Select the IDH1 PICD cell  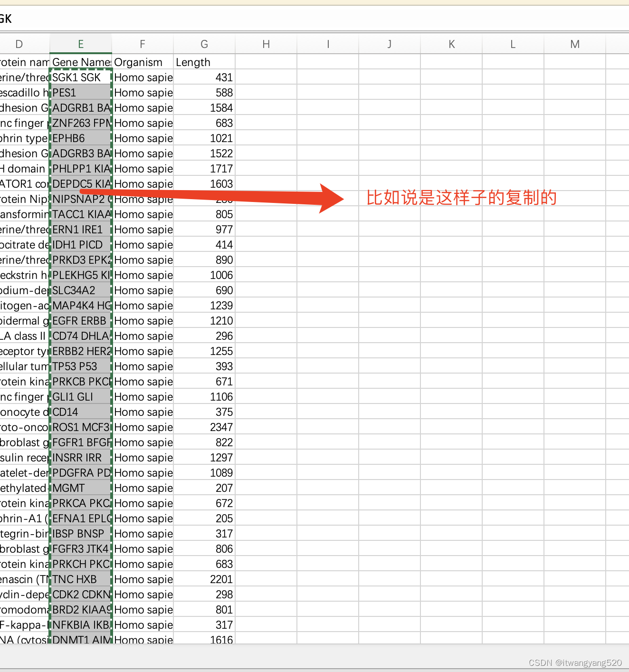click(81, 244)
